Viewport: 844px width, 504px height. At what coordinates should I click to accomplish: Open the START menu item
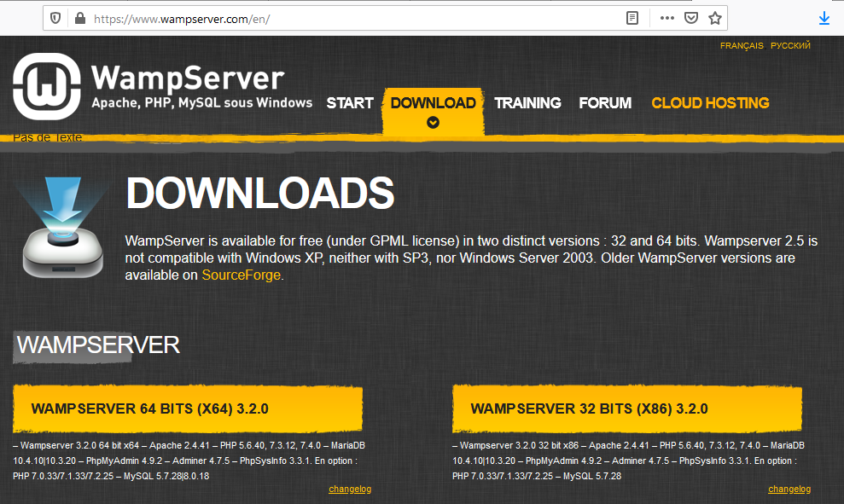tap(350, 102)
